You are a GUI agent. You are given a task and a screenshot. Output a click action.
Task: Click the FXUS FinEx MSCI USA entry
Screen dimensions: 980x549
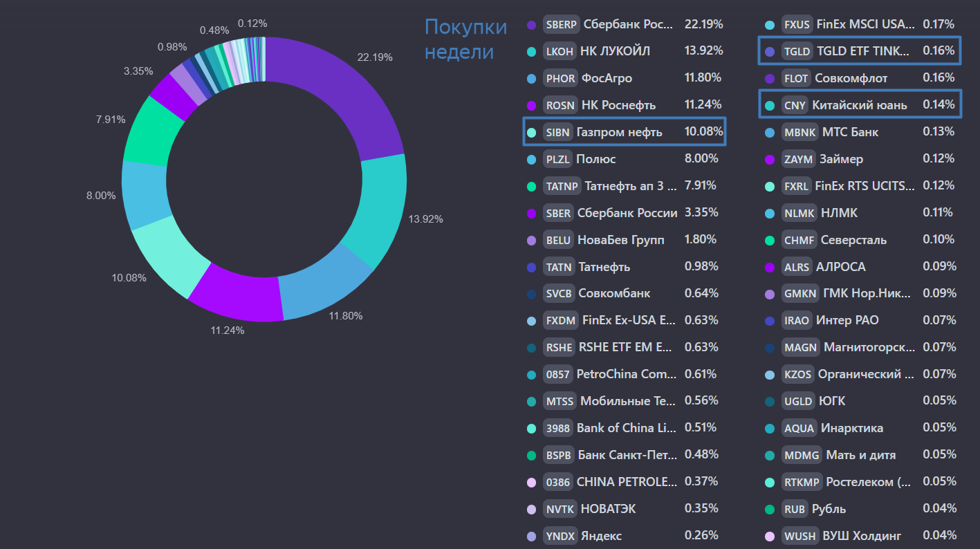[x=860, y=24]
